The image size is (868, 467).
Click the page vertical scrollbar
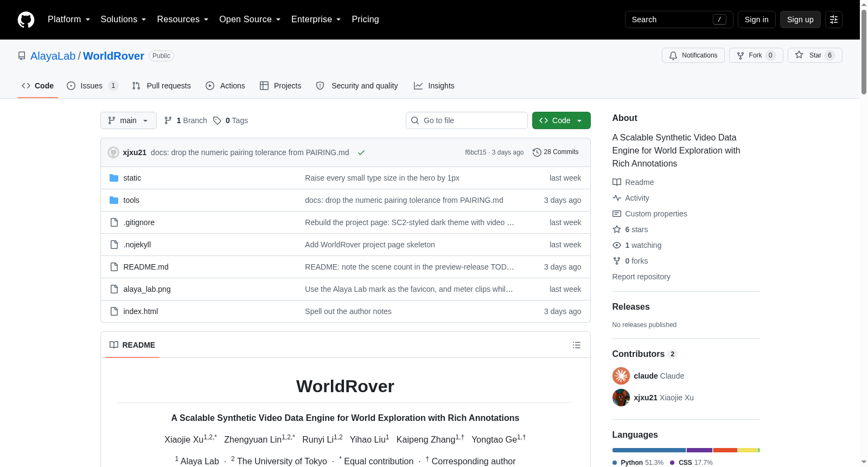click(x=864, y=52)
